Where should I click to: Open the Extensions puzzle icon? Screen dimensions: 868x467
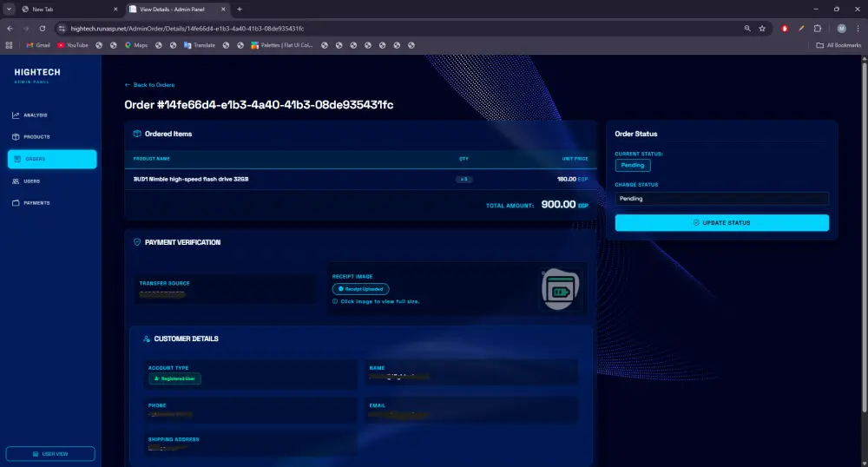(x=818, y=29)
